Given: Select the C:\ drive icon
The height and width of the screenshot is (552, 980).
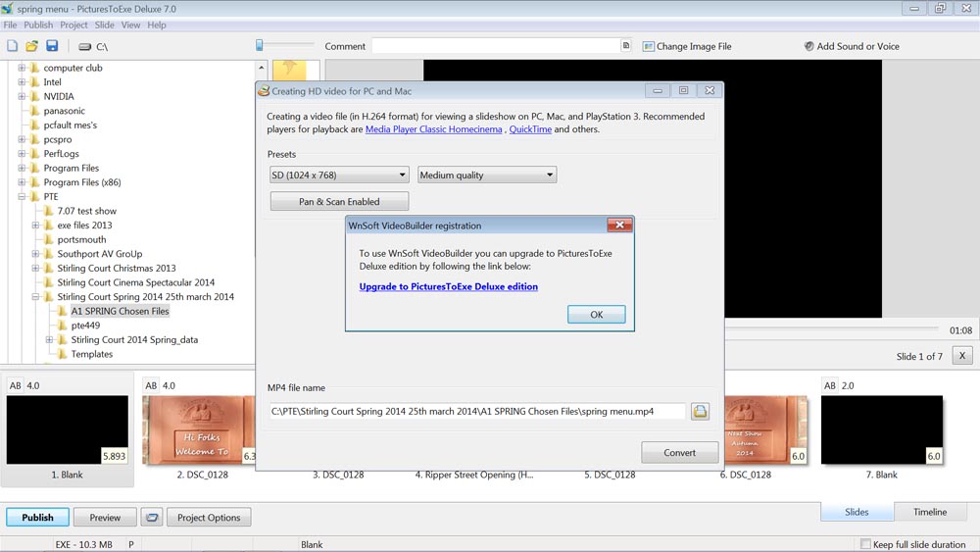Looking at the screenshot, I should pyautogui.click(x=85, y=47).
